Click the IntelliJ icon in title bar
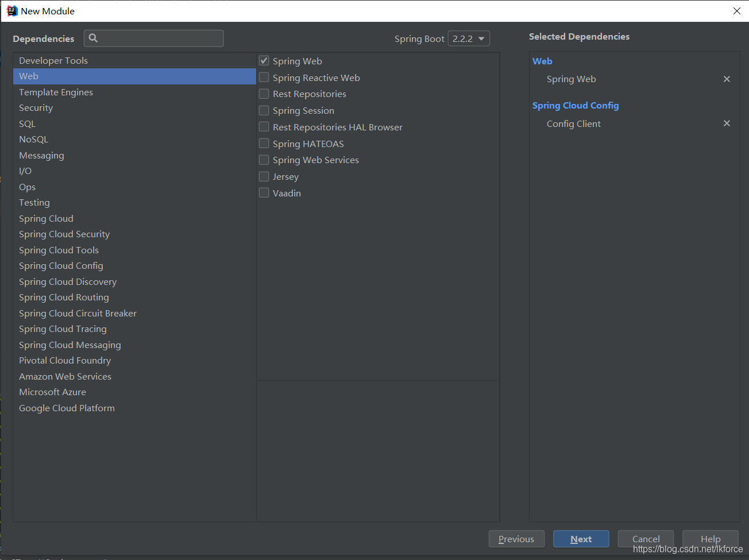Image resolution: width=749 pixels, height=560 pixels. pos(11,11)
